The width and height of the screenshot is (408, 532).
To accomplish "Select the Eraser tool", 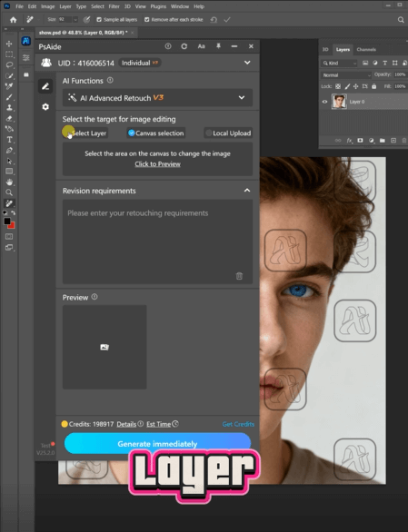I will 9,118.
